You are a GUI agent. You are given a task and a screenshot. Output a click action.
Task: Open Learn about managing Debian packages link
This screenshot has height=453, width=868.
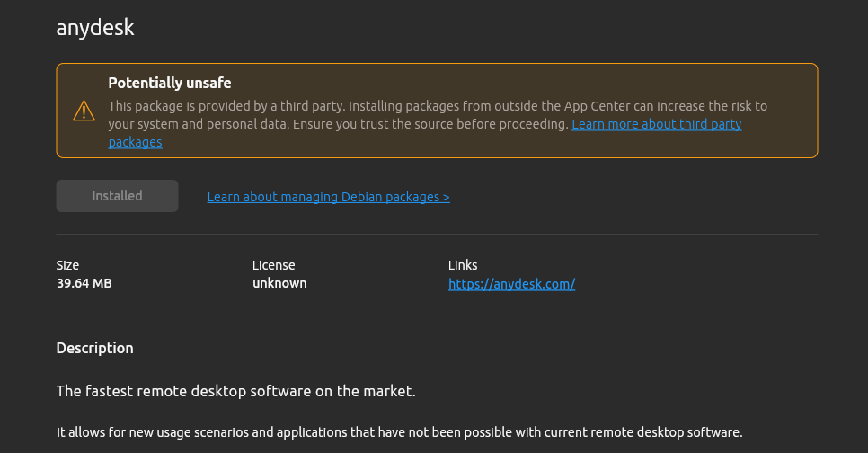click(x=328, y=197)
